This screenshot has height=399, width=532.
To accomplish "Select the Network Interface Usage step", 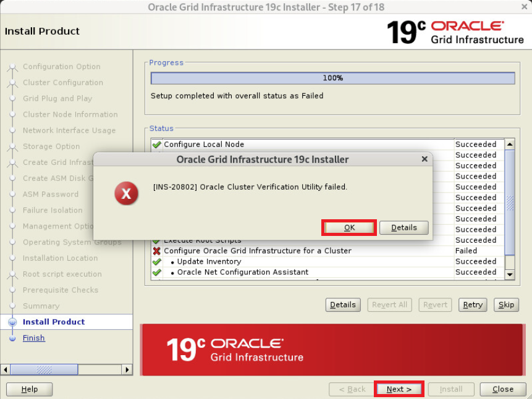I will coord(69,130).
